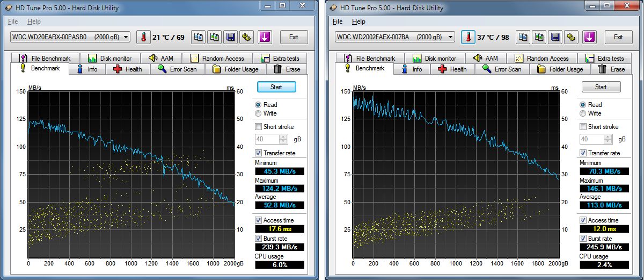Switch to Info tab in WD20EARX window
Screen dimensions: 644x280
point(87,69)
